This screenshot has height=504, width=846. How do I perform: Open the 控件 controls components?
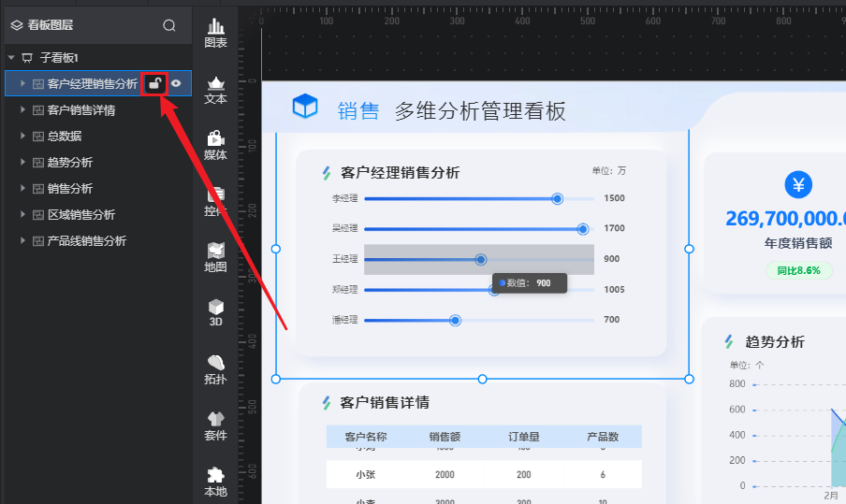(216, 202)
